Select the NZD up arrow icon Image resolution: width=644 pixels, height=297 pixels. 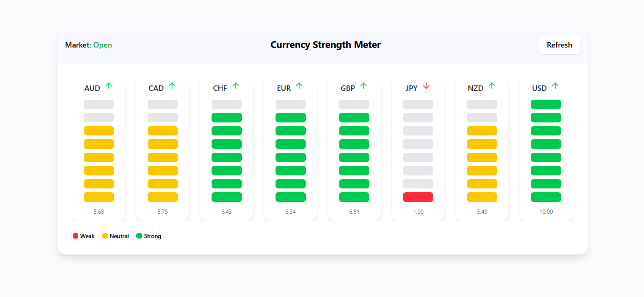[x=492, y=86]
